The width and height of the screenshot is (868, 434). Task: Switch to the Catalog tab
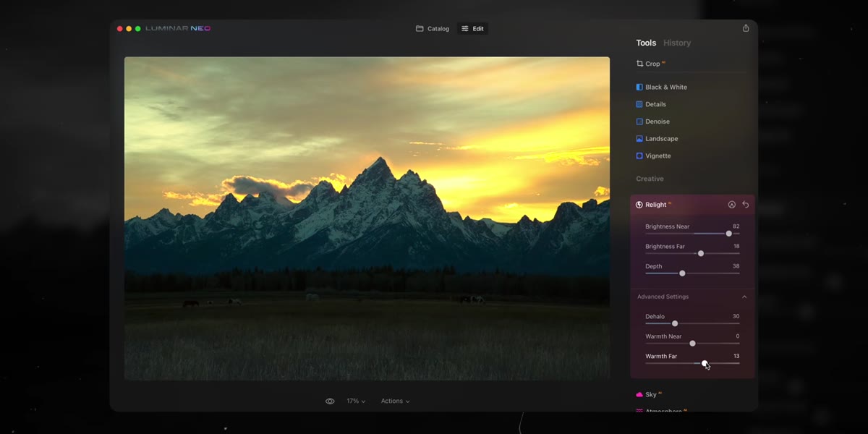point(433,29)
